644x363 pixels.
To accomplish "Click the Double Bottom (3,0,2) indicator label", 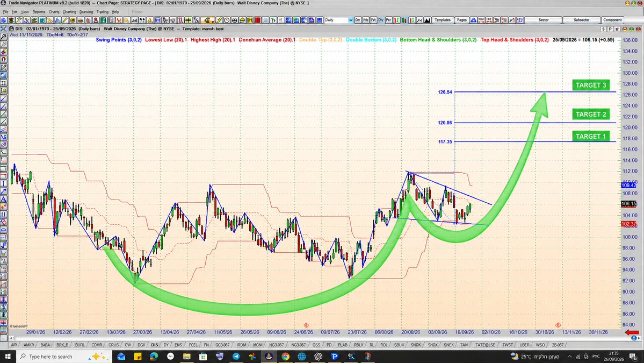I will [x=371, y=40].
